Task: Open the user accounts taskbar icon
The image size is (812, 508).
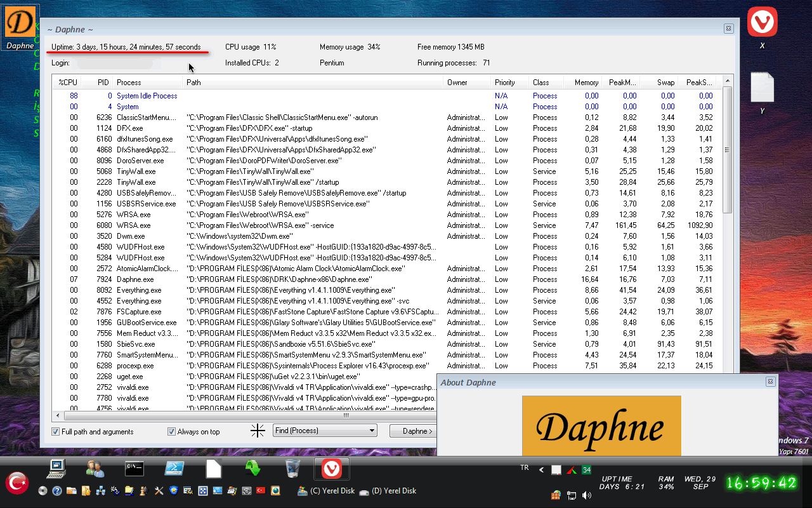Action: click(x=95, y=469)
